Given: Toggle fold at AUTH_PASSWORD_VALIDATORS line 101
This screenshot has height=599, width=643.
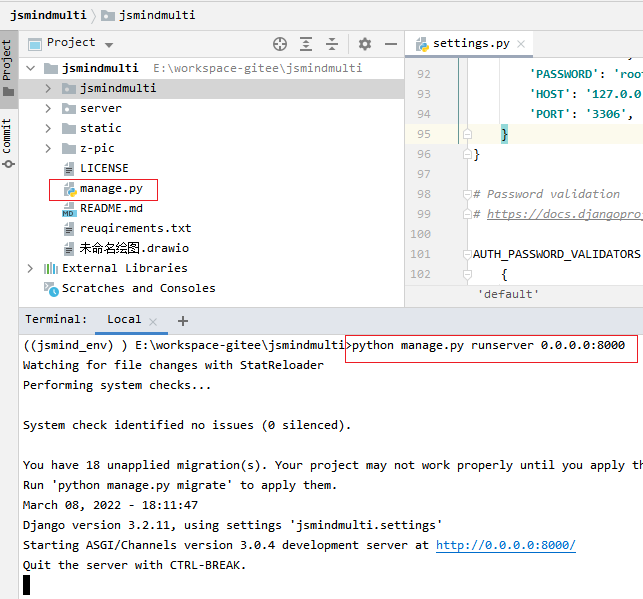Looking at the screenshot, I should pyautogui.click(x=467, y=255).
